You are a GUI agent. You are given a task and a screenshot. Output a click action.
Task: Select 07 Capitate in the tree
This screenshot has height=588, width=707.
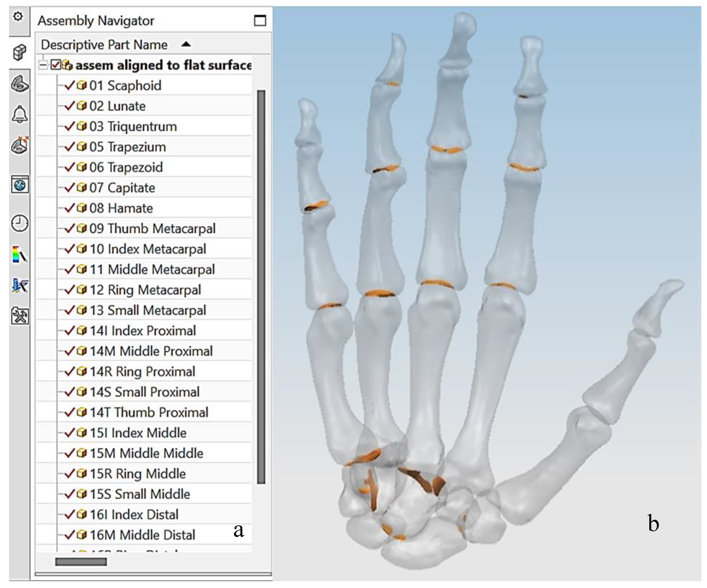click(x=122, y=188)
